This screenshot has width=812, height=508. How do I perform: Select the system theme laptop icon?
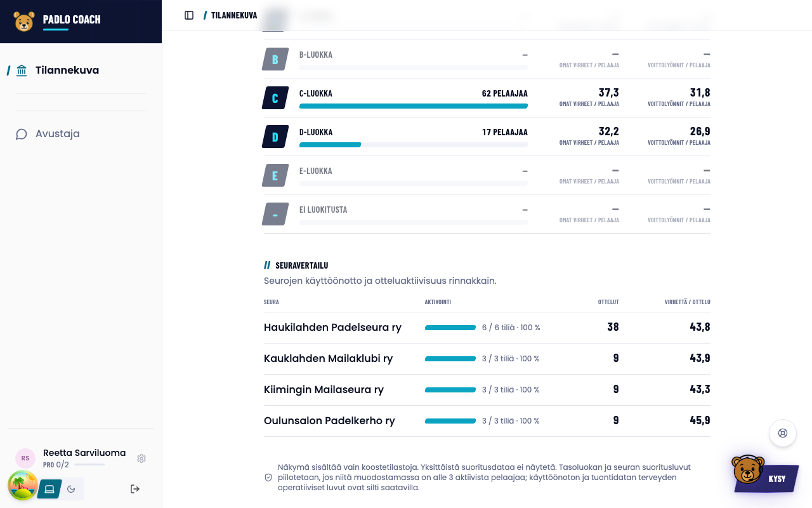(49, 489)
